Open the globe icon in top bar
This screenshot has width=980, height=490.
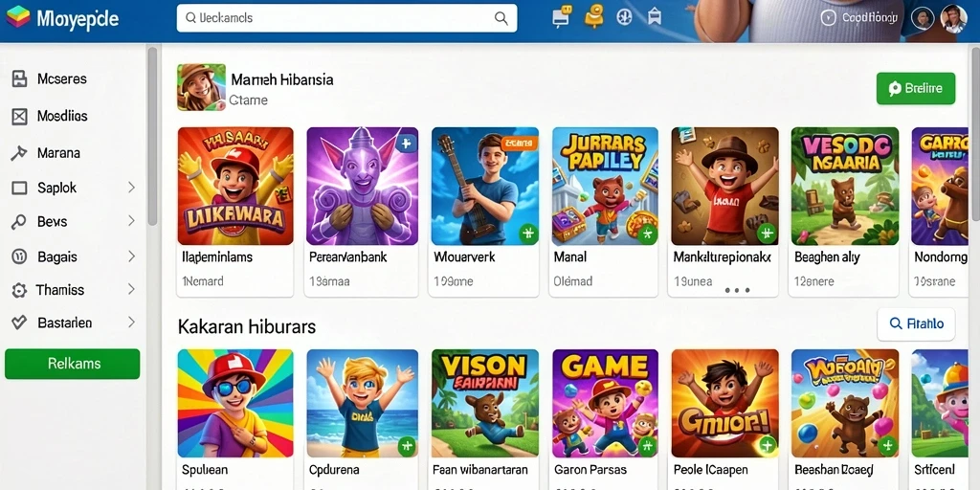(624, 17)
